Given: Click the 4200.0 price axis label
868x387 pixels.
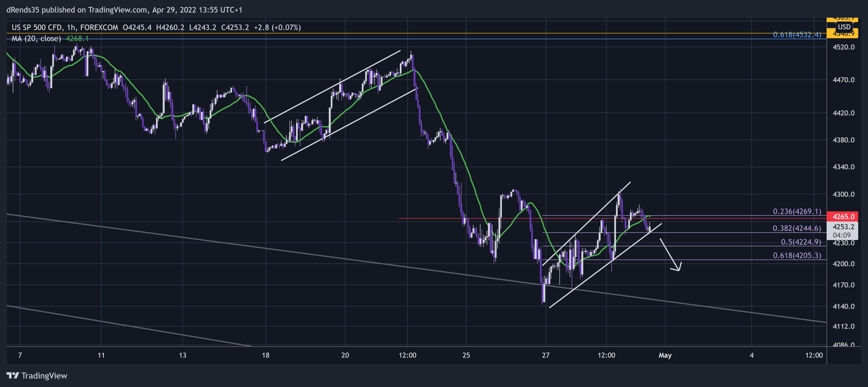Looking at the screenshot, I should [843, 263].
